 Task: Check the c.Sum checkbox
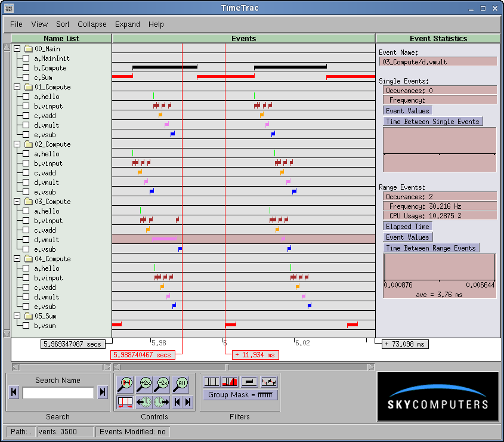click(26, 77)
